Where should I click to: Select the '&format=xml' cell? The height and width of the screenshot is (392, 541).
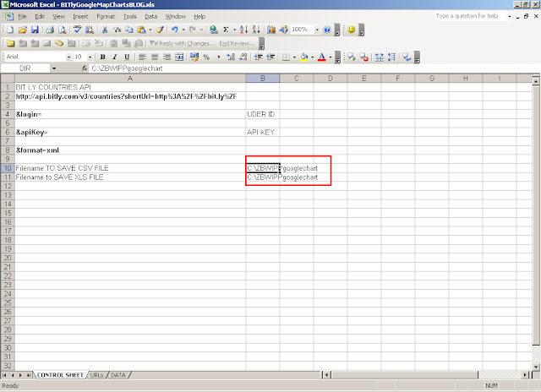(130, 150)
